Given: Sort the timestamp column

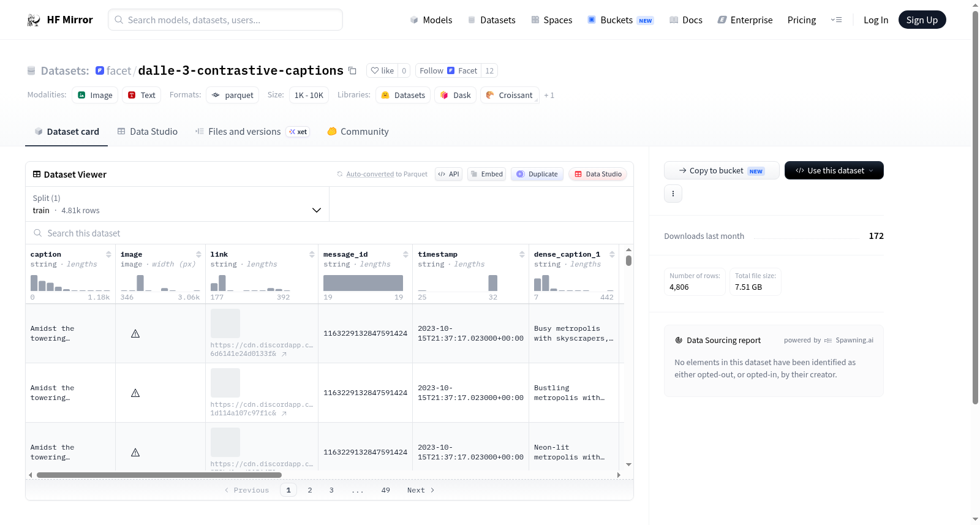Looking at the screenshot, I should point(522,254).
